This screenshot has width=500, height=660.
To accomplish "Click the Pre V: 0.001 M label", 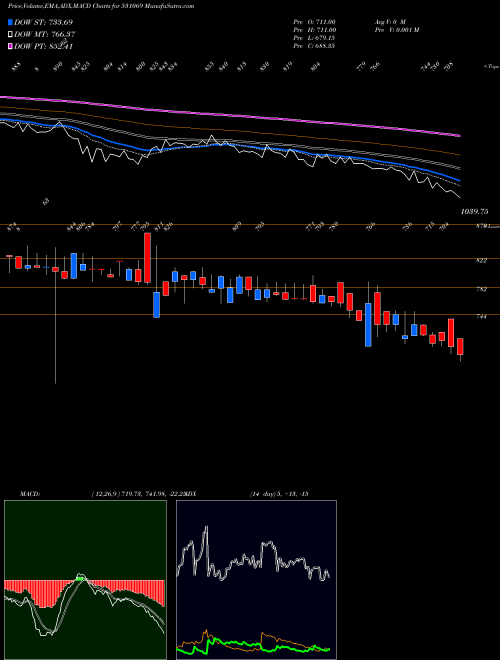I will pos(396,30).
